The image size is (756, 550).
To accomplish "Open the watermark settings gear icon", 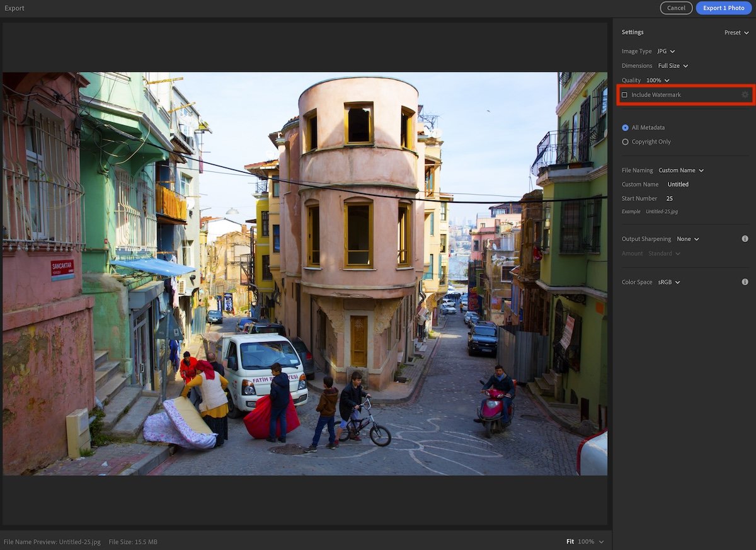I will [745, 95].
